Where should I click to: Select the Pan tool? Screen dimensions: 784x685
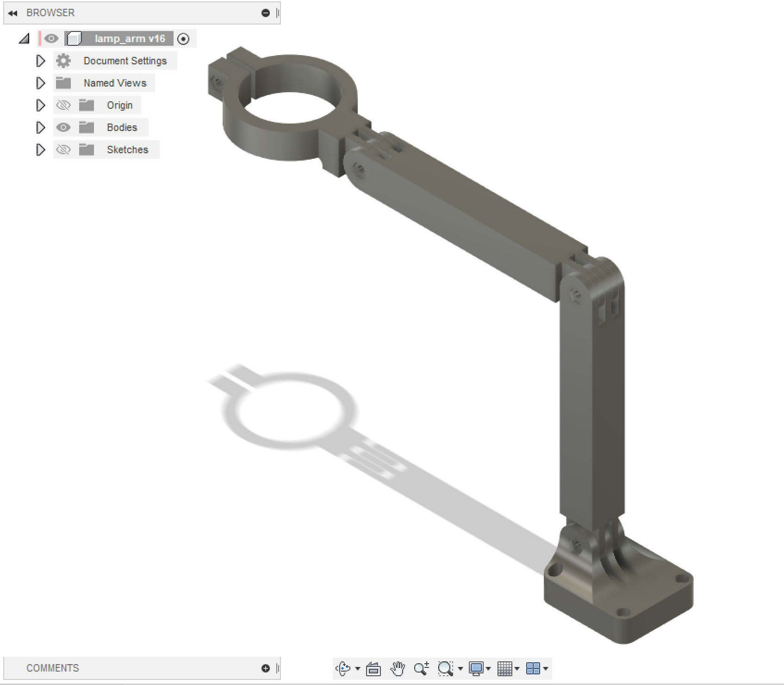398,668
